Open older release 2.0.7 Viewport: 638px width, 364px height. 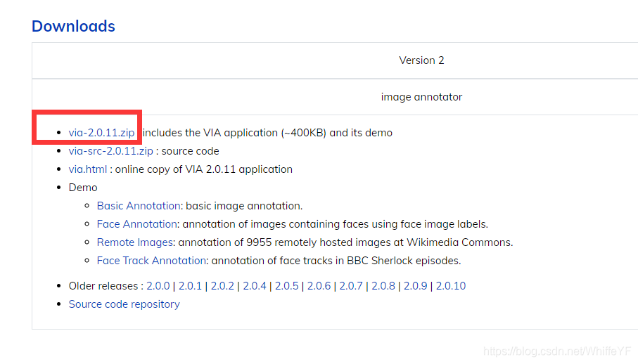351,286
